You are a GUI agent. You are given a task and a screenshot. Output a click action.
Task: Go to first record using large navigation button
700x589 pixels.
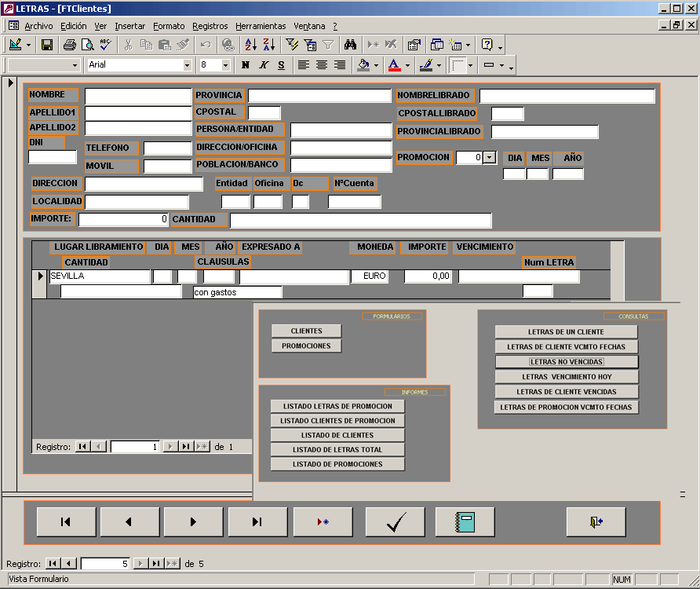(x=66, y=521)
